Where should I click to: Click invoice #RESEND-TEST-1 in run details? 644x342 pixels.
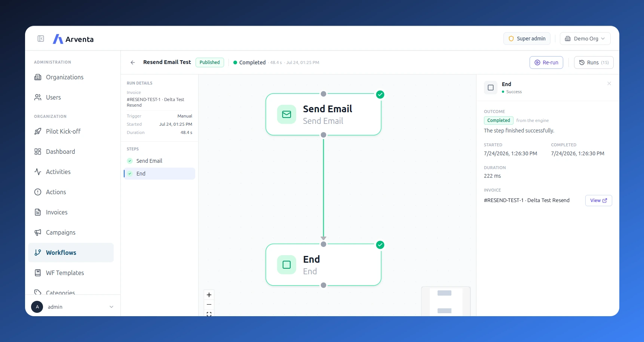click(x=156, y=102)
